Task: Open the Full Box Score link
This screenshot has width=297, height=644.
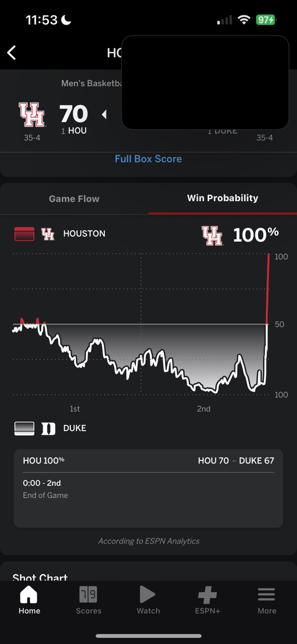Action: point(148,159)
